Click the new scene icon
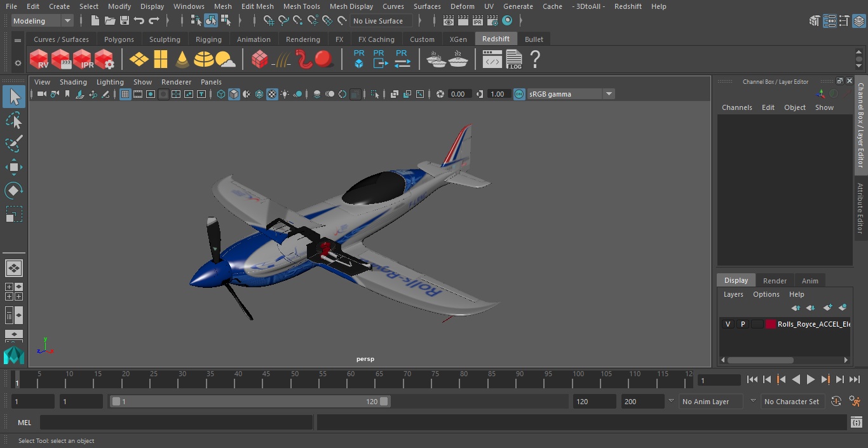Image resolution: width=868 pixels, height=448 pixels. point(95,21)
